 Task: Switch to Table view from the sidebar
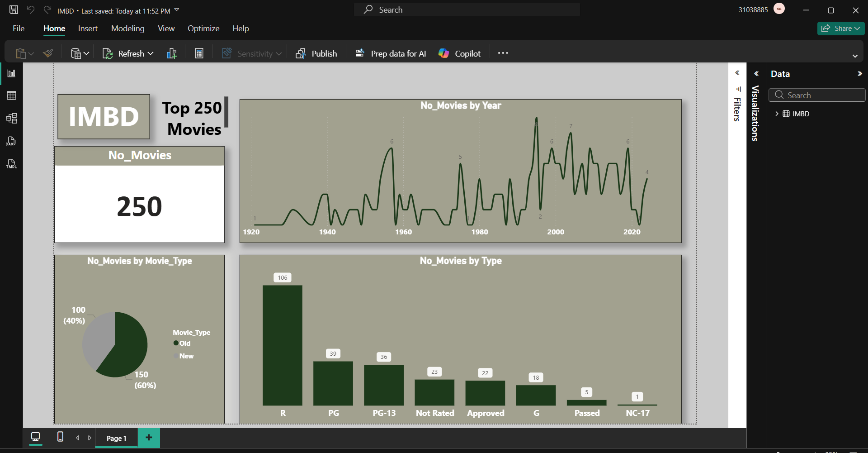[11, 95]
